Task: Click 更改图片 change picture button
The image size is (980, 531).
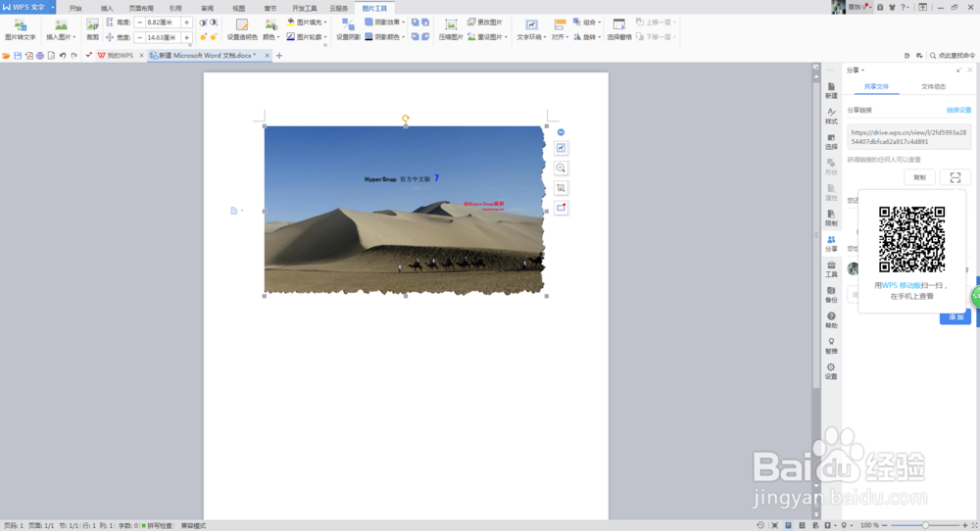Action: [x=485, y=22]
